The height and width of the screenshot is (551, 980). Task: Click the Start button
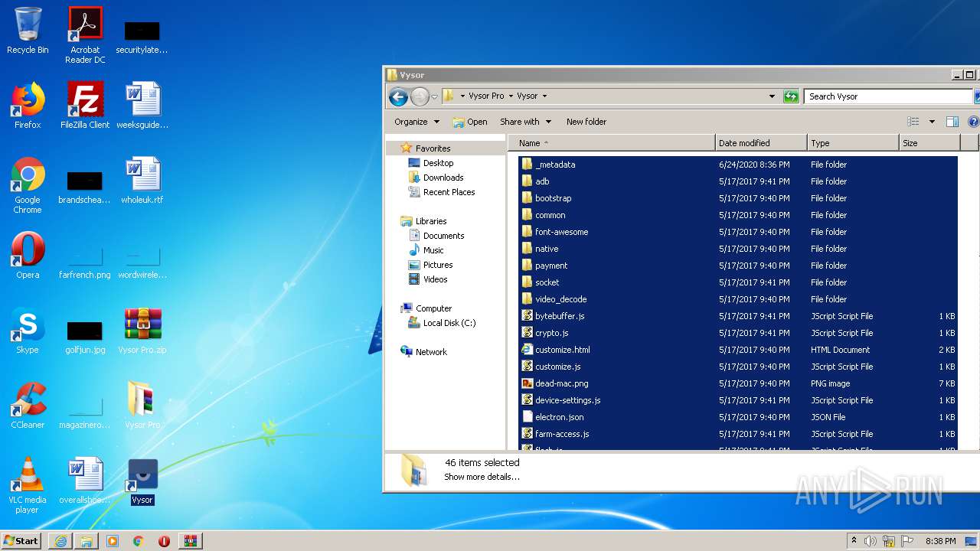click(21, 541)
